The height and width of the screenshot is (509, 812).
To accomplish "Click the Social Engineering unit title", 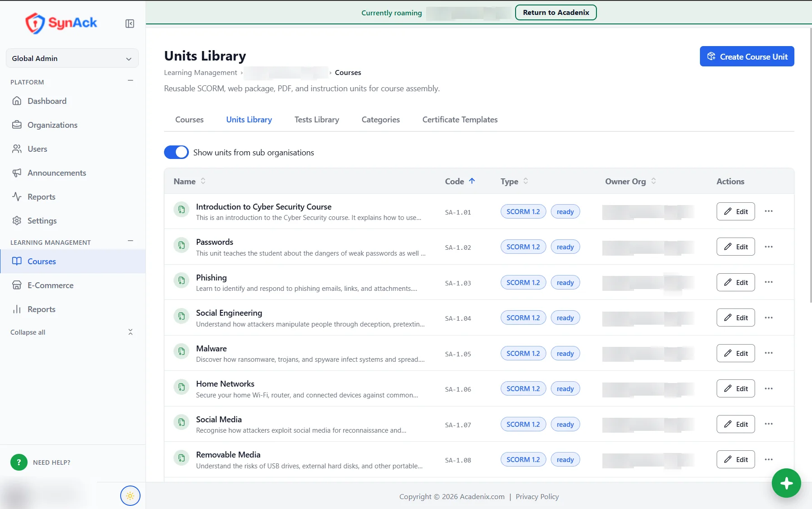I will point(229,313).
